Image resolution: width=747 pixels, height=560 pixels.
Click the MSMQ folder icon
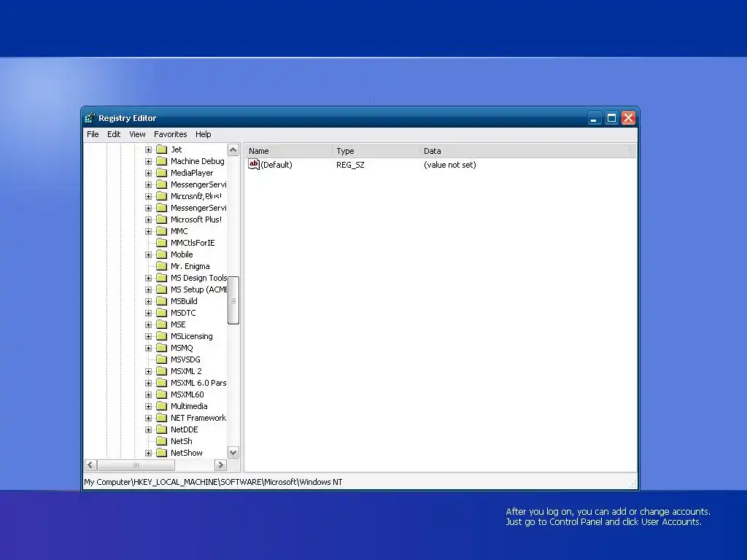[162, 348]
